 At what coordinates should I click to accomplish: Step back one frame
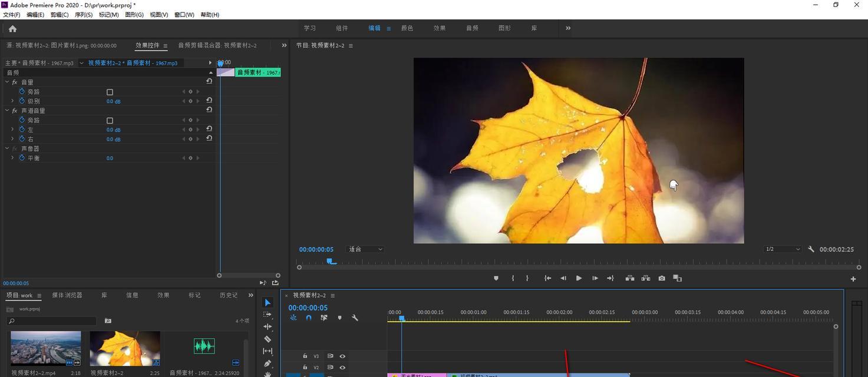click(563, 278)
